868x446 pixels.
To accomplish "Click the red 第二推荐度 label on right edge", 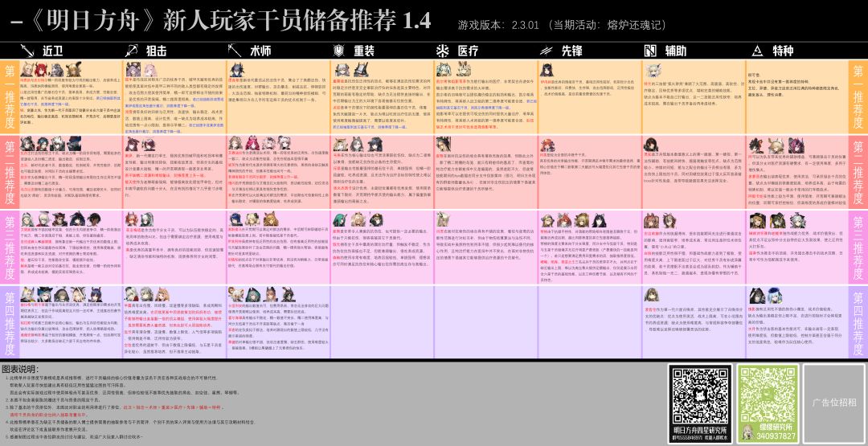I will [x=858, y=171].
